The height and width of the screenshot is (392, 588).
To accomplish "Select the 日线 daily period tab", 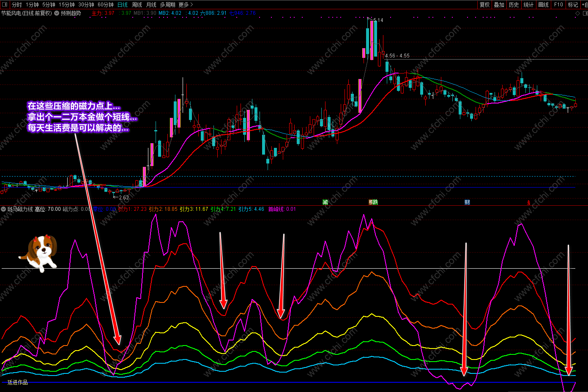I will pos(123,5).
